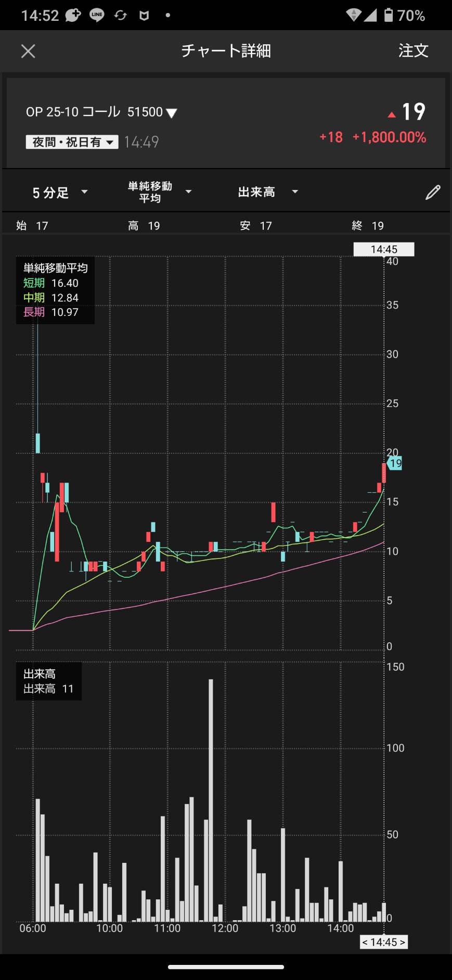452x980 pixels.
Task: Tap the pencil edit chart icon
Action: (433, 193)
